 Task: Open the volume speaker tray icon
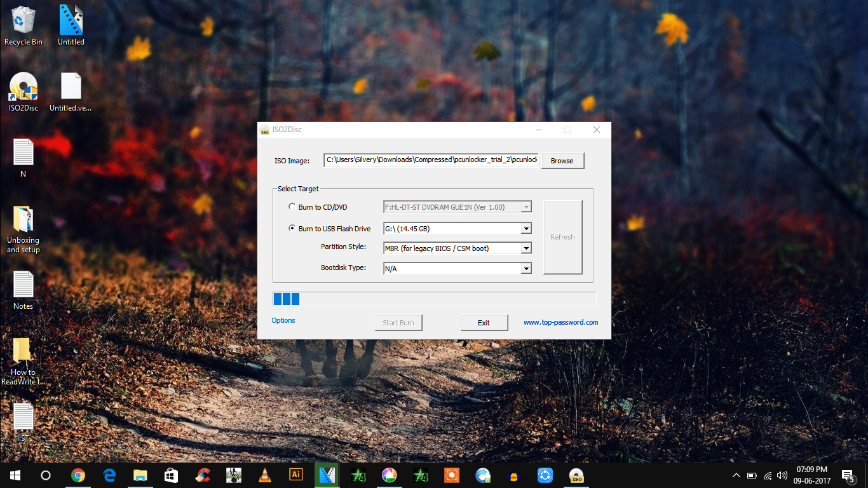[782, 475]
